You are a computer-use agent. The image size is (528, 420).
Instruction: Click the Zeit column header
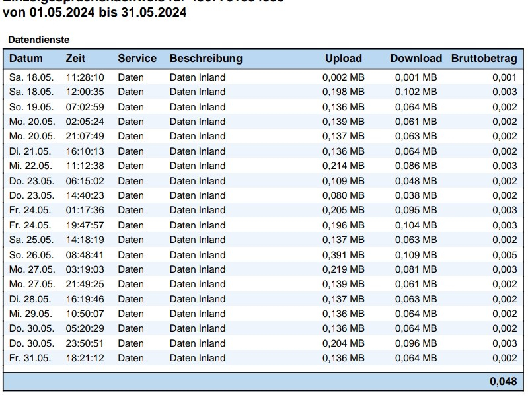(75, 59)
